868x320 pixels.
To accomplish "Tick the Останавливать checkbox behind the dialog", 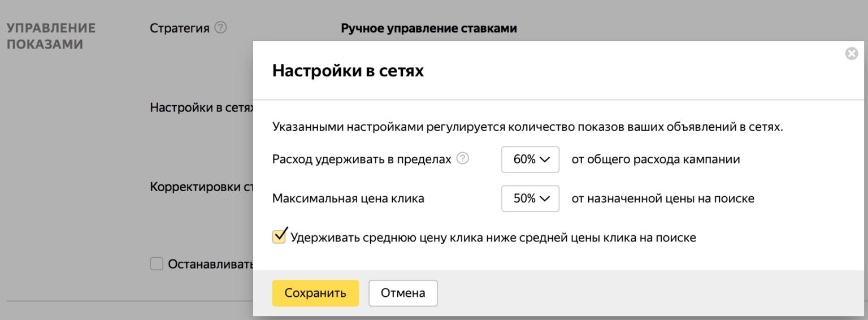I will coord(157,264).
